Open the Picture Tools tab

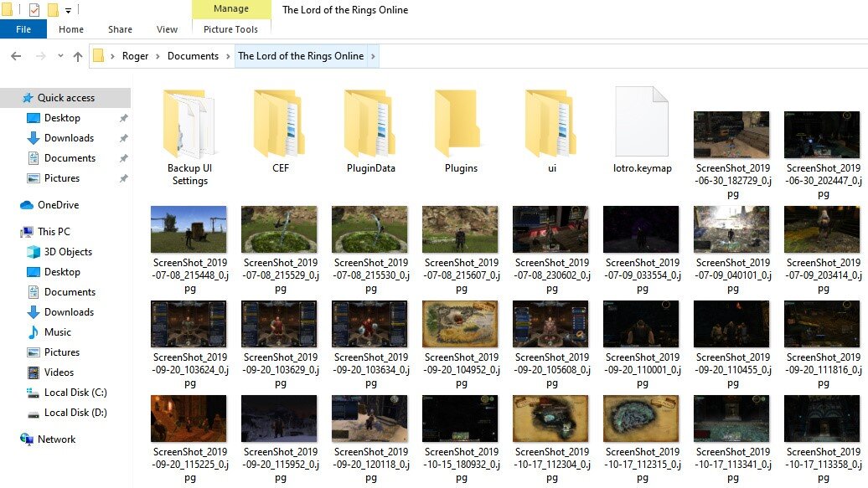(231, 29)
